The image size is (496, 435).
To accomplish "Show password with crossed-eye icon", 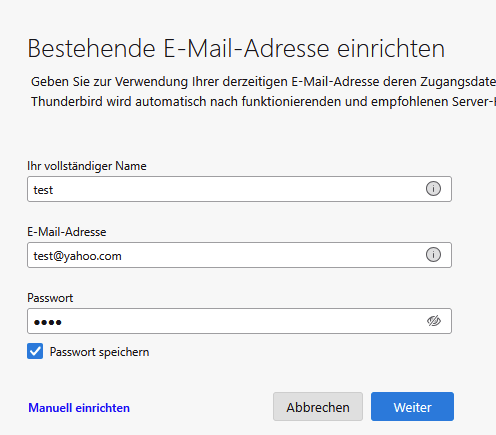I will pyautogui.click(x=434, y=321).
